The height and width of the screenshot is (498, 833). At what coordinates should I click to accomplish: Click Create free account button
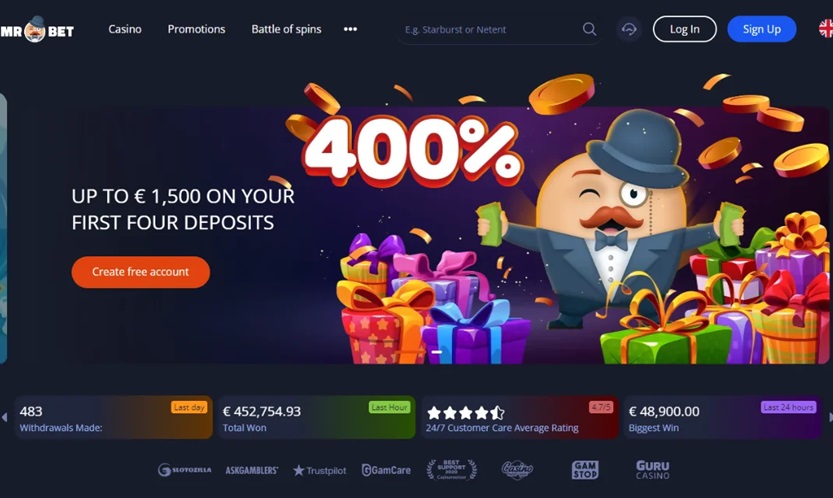pyautogui.click(x=141, y=272)
